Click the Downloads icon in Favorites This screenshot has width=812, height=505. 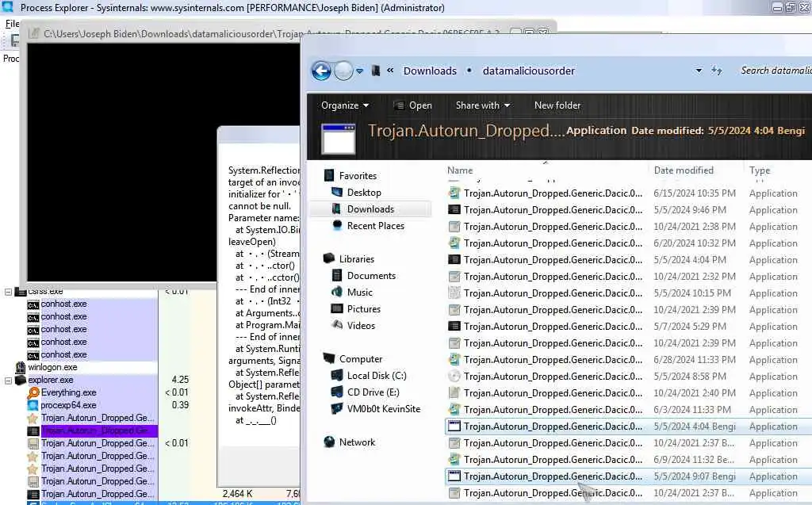coord(336,209)
